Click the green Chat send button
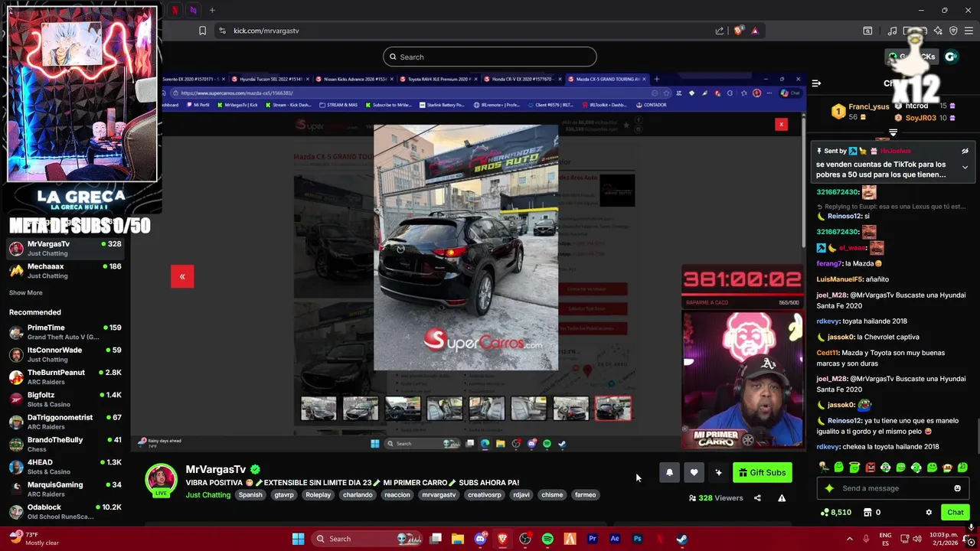The height and width of the screenshot is (551, 980). coord(955,513)
